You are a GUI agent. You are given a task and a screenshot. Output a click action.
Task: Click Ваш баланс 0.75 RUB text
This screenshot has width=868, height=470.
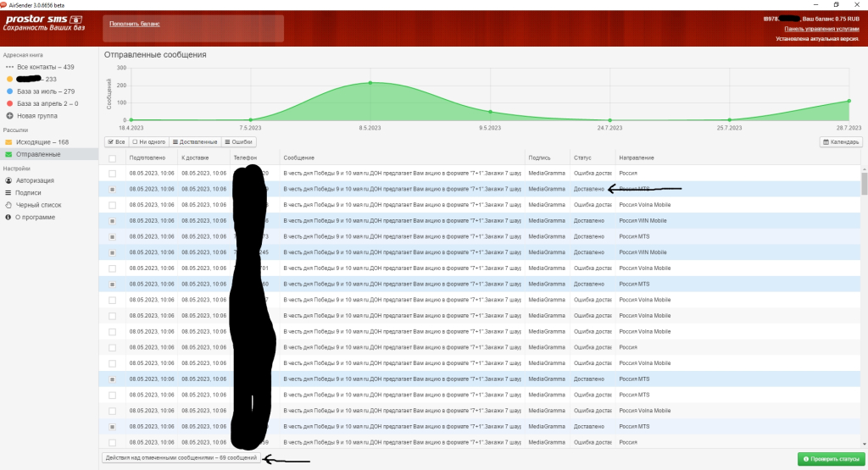pyautogui.click(x=831, y=19)
